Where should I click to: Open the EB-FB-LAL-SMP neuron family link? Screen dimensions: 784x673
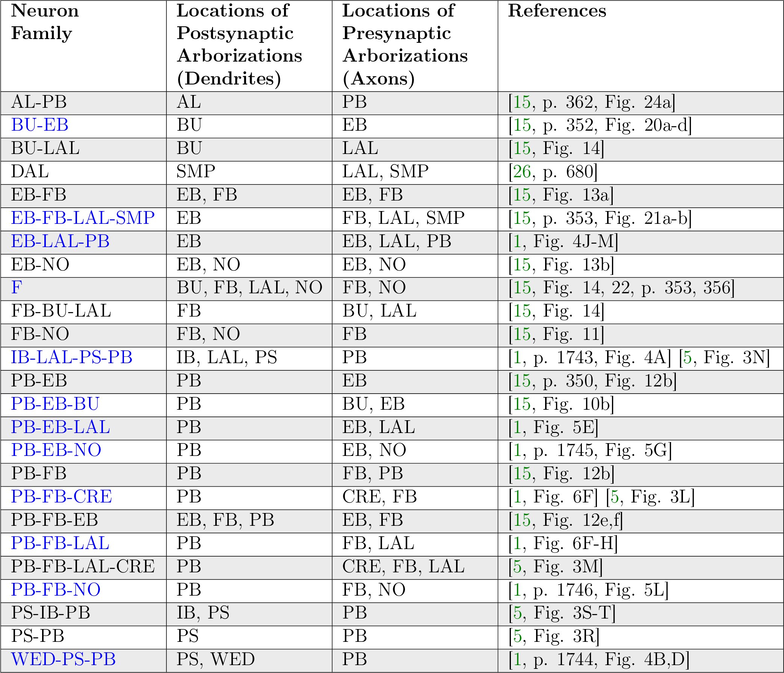coord(83,218)
